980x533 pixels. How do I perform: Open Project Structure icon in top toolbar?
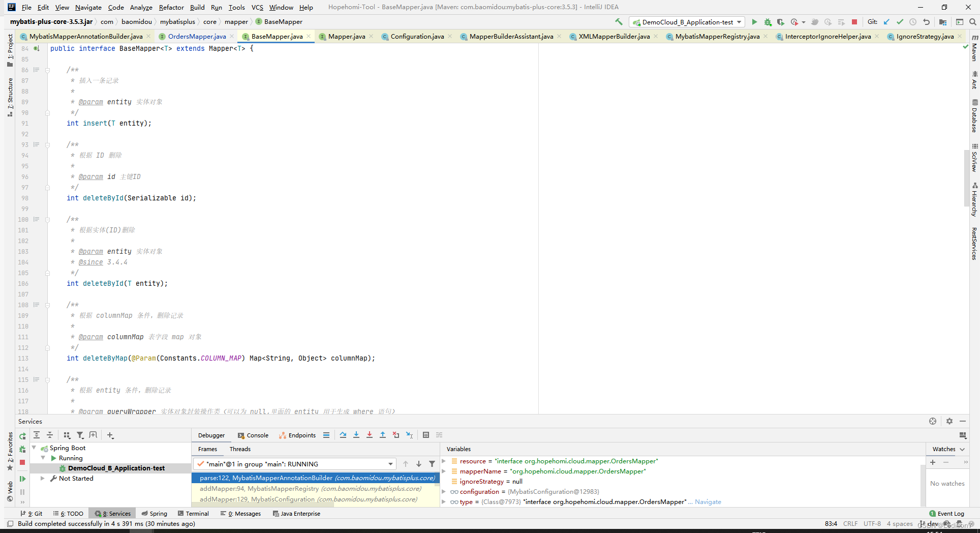pyautogui.click(x=943, y=22)
